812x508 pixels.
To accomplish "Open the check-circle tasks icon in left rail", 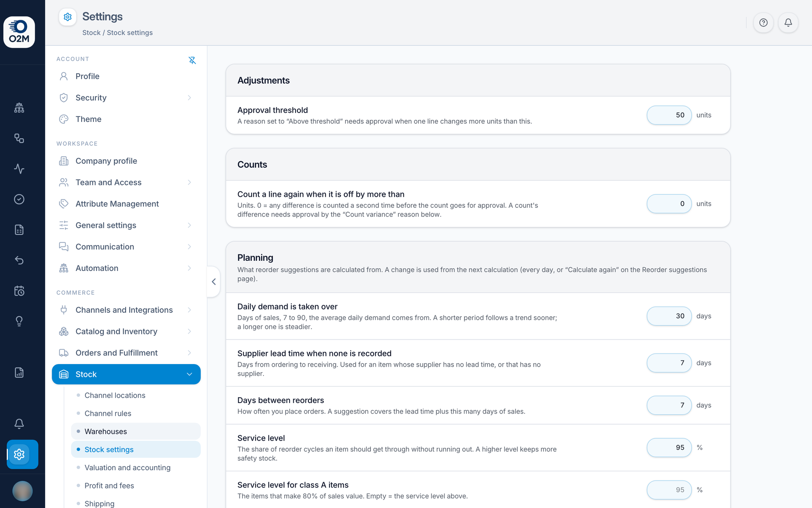I will click(x=19, y=199).
